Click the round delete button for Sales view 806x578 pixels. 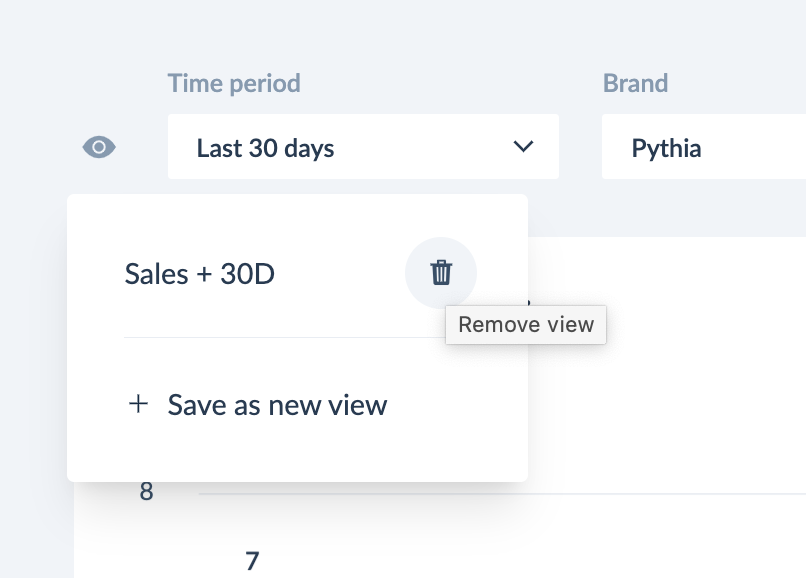(x=441, y=273)
